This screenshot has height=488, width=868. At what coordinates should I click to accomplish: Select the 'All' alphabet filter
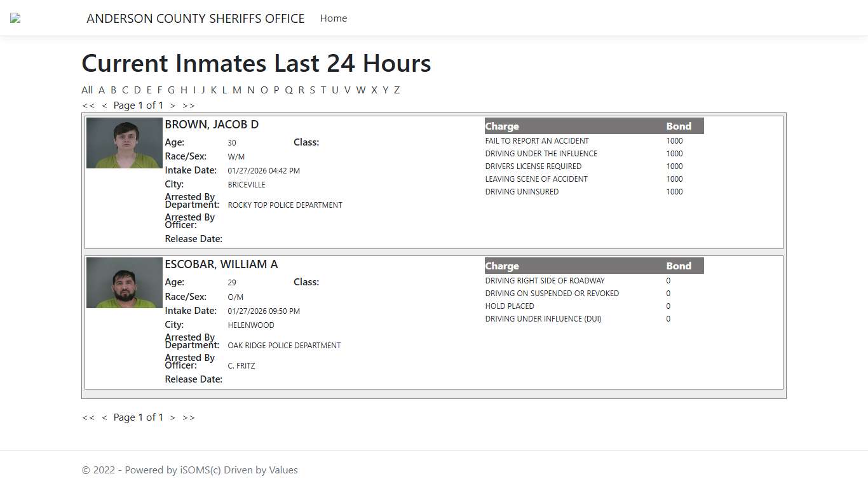tap(87, 90)
